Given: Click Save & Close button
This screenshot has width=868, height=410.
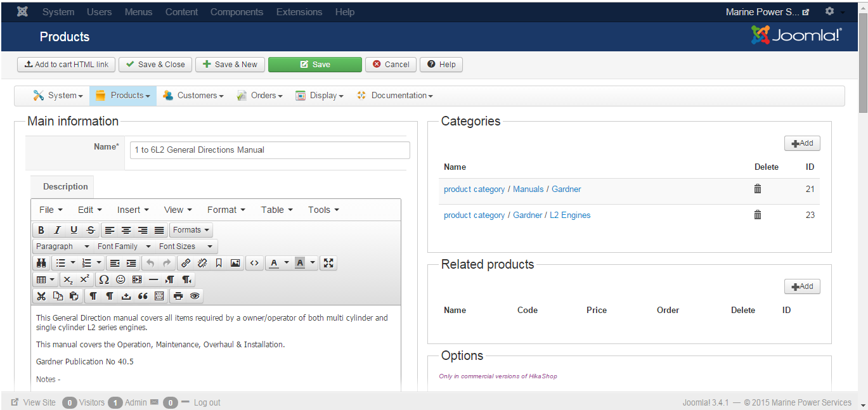Looking at the screenshot, I should pos(155,65).
